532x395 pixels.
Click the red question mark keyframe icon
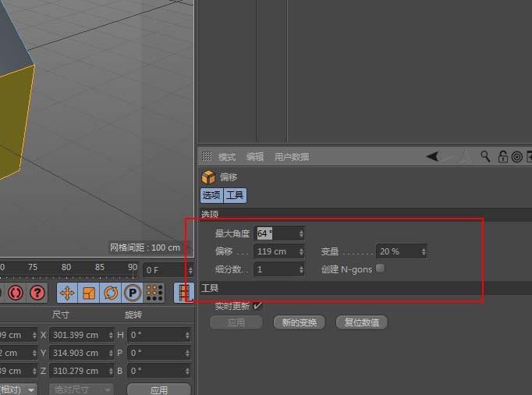pyautogui.click(x=37, y=293)
